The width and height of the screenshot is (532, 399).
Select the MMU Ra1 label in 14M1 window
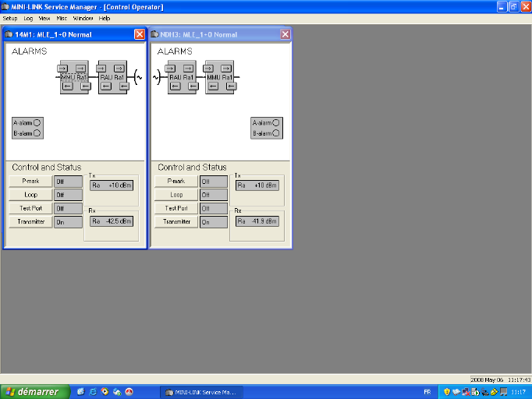74,77
